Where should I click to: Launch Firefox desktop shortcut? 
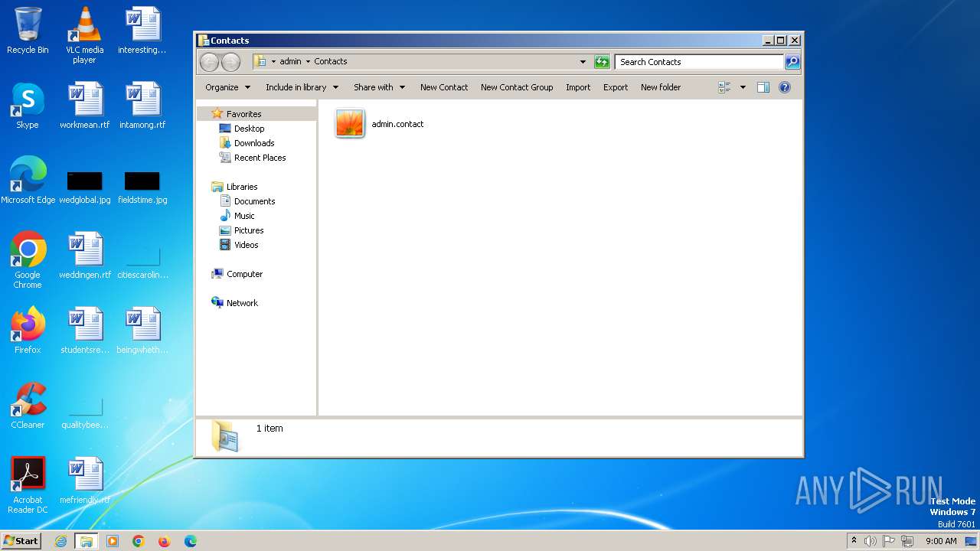pyautogui.click(x=28, y=331)
